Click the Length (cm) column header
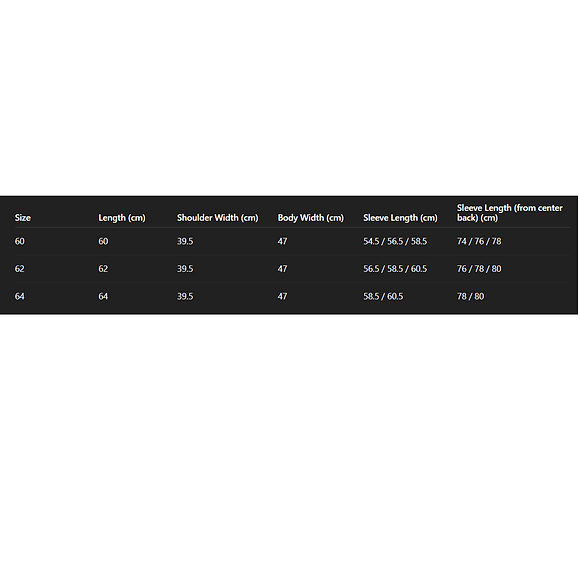The height and width of the screenshot is (580, 580). pos(122,218)
